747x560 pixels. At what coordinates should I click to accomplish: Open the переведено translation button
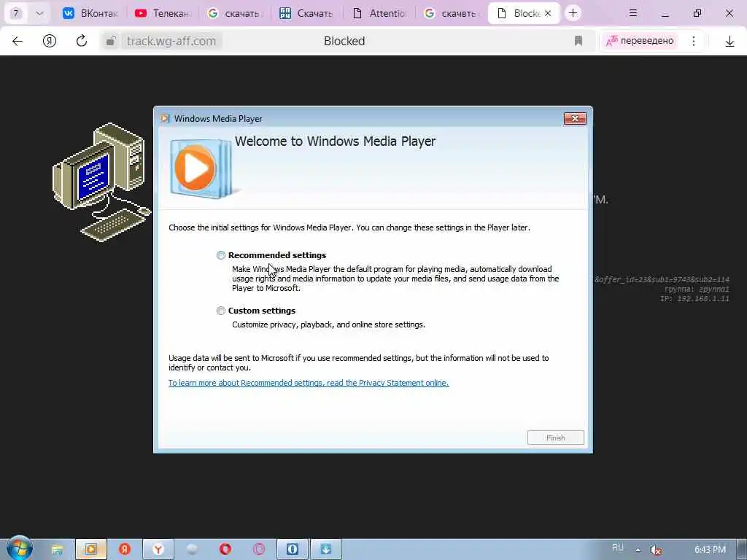coord(640,41)
